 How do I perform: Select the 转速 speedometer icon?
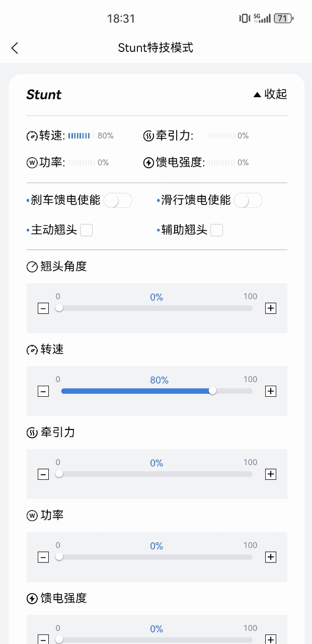(31, 135)
